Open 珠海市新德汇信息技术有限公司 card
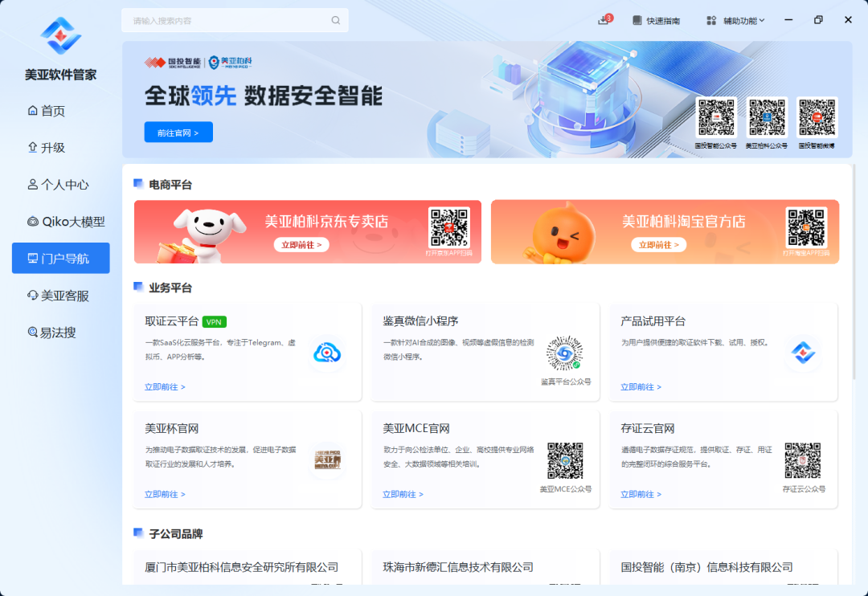Image resolution: width=868 pixels, height=596 pixels. pyautogui.click(x=485, y=567)
